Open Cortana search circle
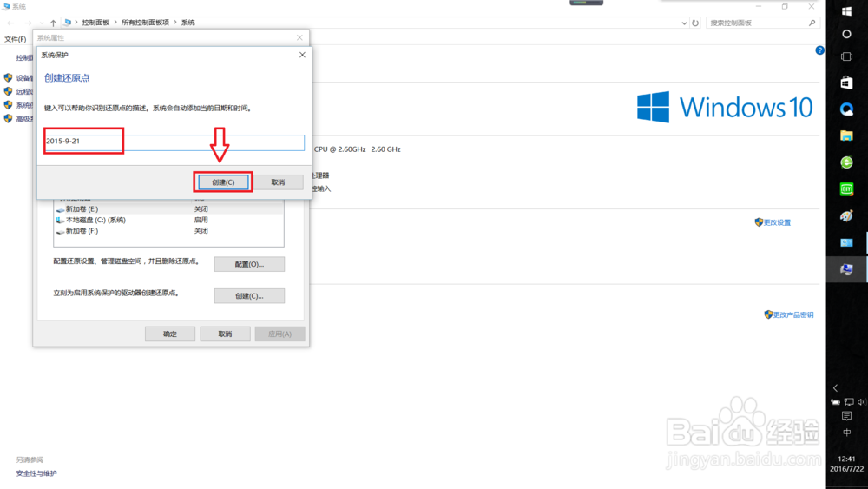The image size is (868, 489). tap(846, 34)
